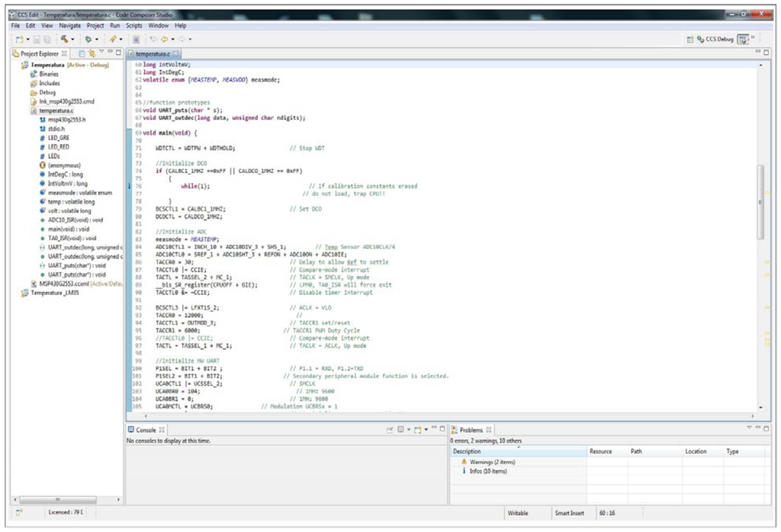Viewport: 781px width, 532px height.
Task: Open the Build icon dropdown arrow
Action: 73,38
